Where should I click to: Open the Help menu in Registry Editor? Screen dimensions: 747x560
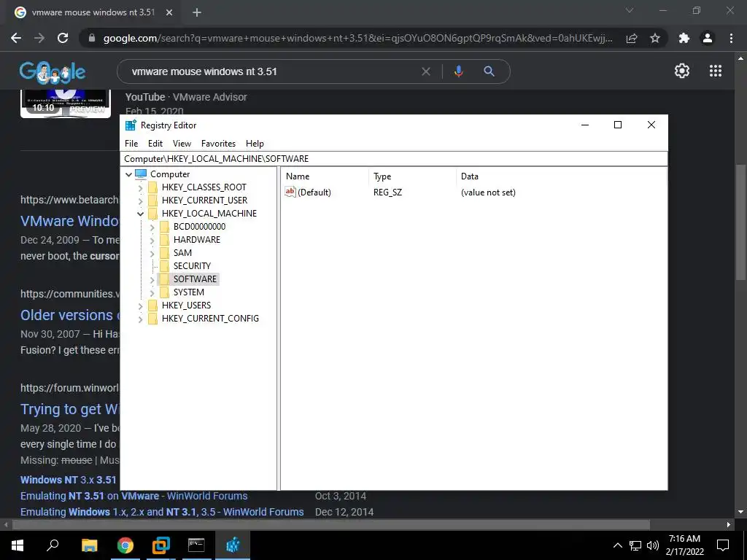click(255, 144)
